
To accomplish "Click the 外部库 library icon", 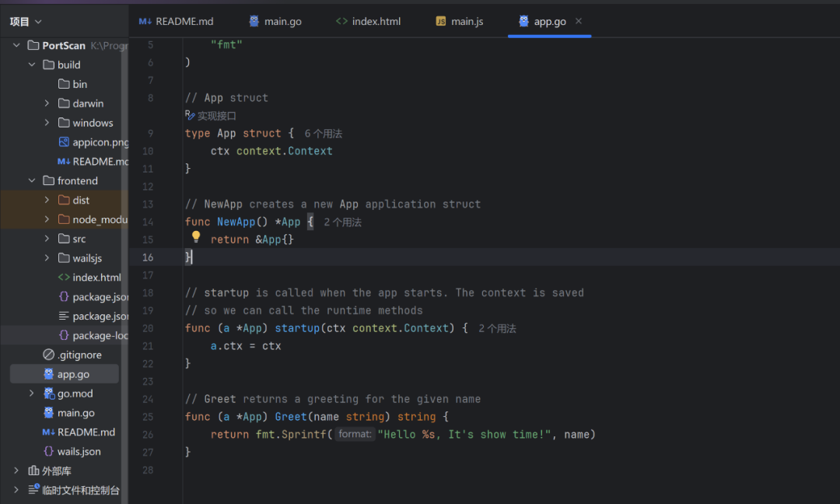I will 33,471.
